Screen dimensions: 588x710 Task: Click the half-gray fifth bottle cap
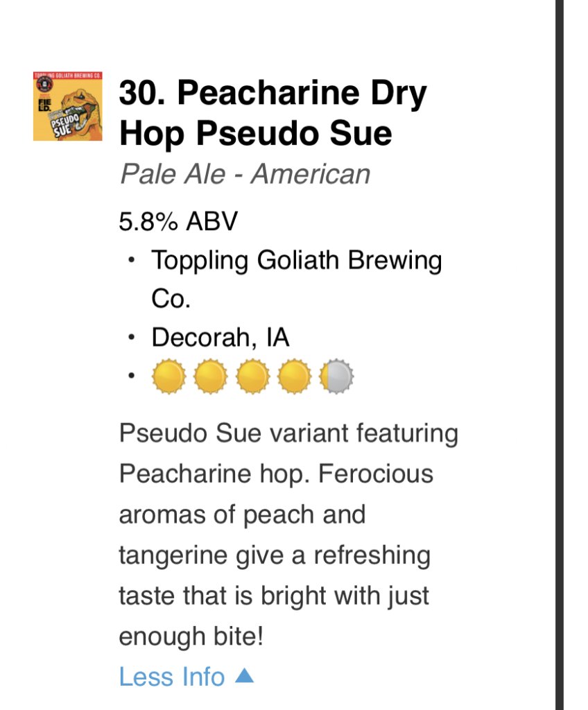pos(336,376)
